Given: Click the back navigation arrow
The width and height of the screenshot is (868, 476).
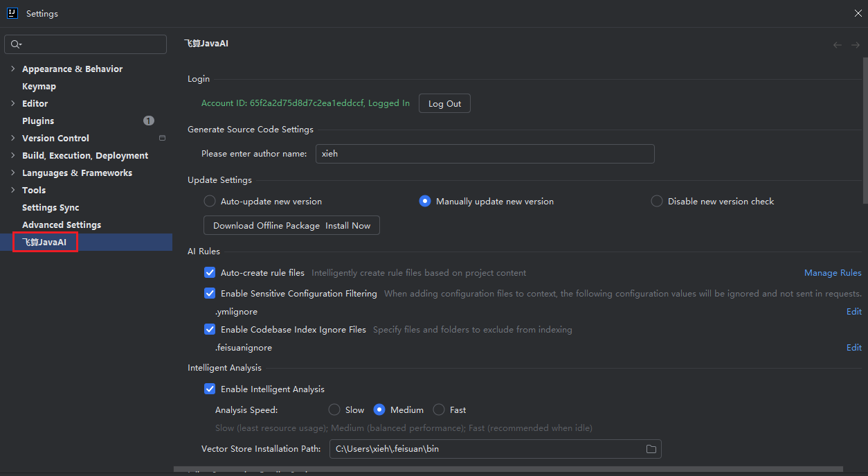Looking at the screenshot, I should point(838,44).
